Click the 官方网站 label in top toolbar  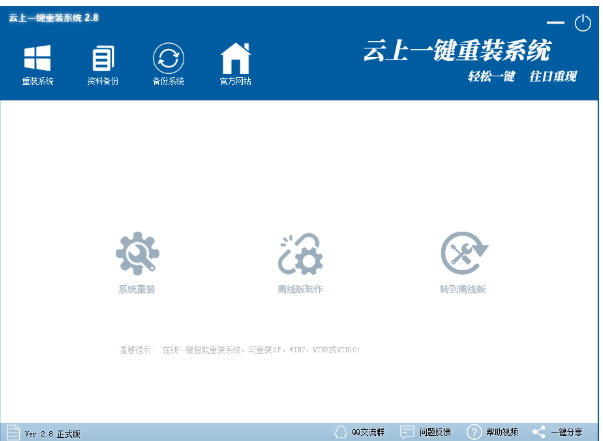point(235,81)
